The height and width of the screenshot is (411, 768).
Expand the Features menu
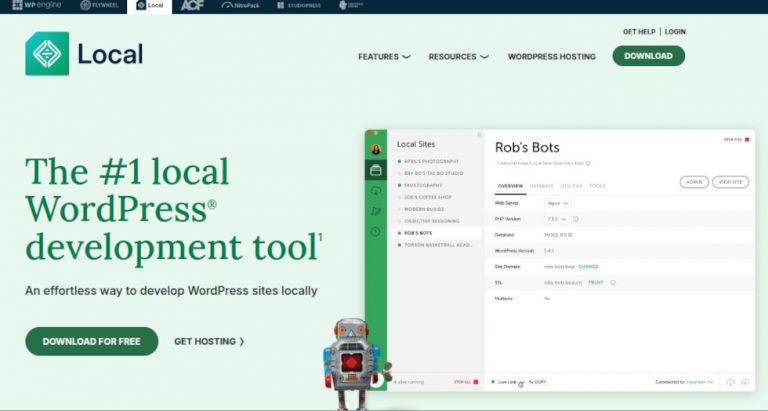384,57
